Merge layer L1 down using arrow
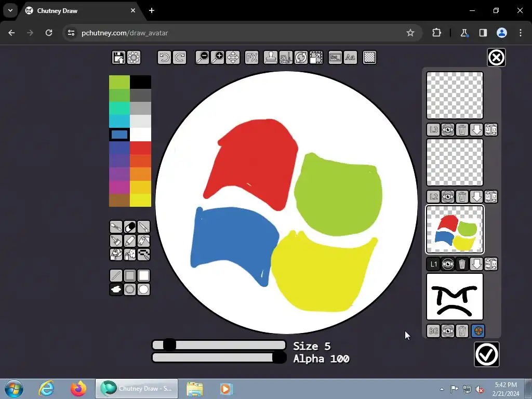Viewport: 532px width, 399px height. pos(476,264)
